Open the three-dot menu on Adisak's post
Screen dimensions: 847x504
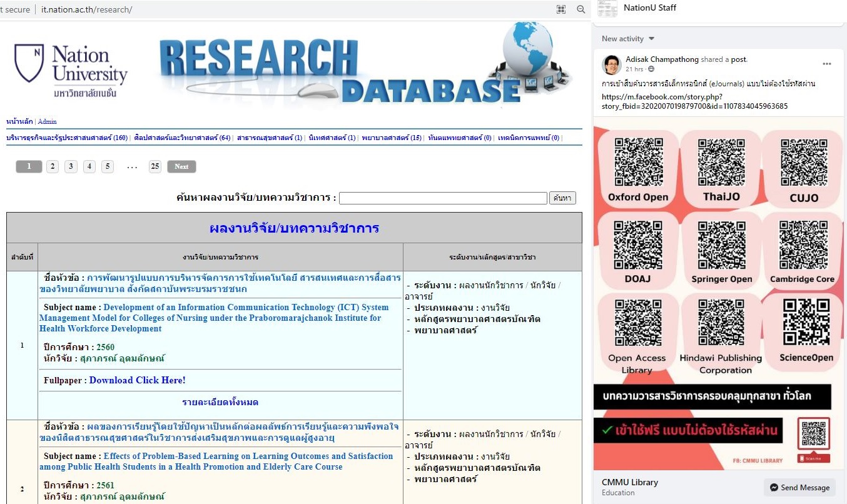pos(827,64)
